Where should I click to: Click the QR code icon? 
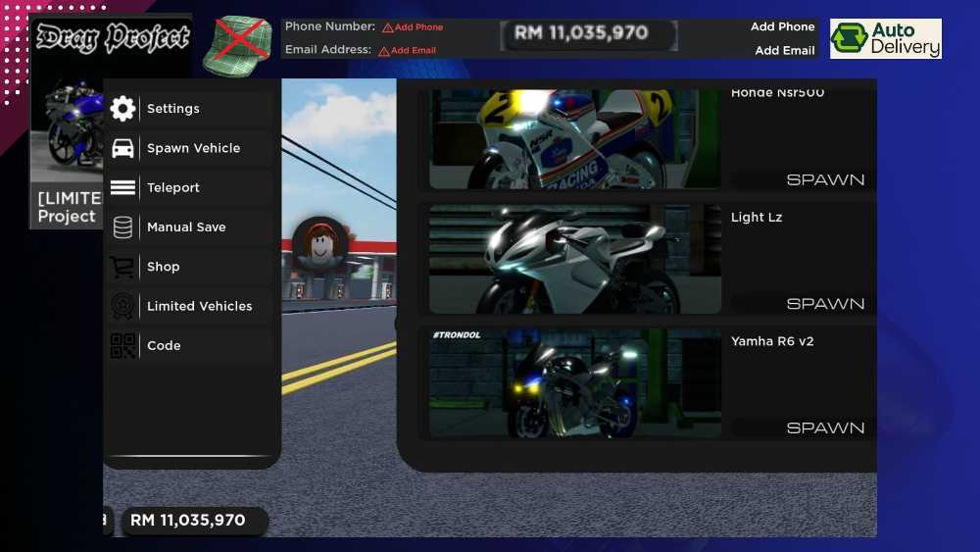(122, 346)
